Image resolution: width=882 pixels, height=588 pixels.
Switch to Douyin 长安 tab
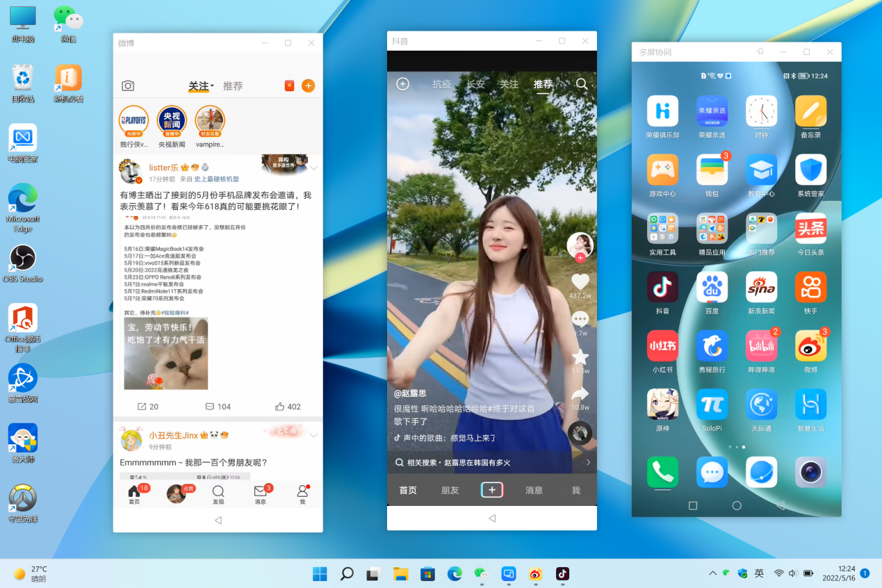(x=475, y=84)
